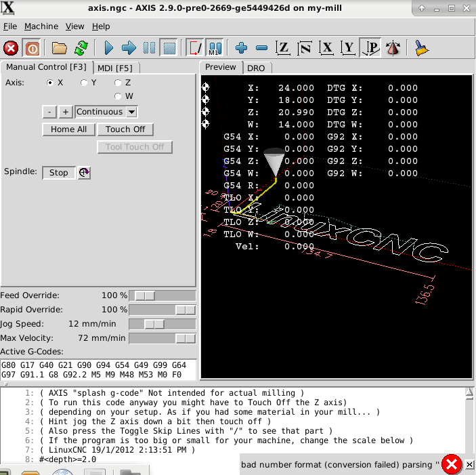The height and width of the screenshot is (475, 476).
Task: Toggle the Emergency Stop button
Action: [x=11, y=48]
